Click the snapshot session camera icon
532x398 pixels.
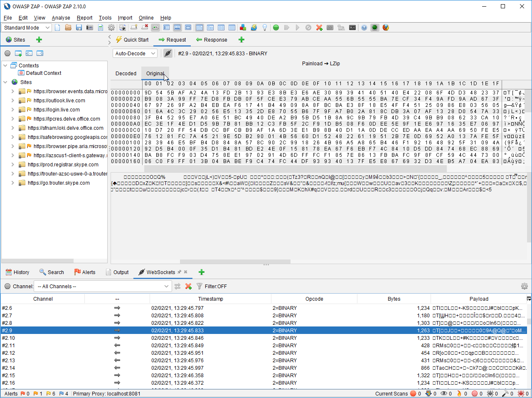(90, 27)
